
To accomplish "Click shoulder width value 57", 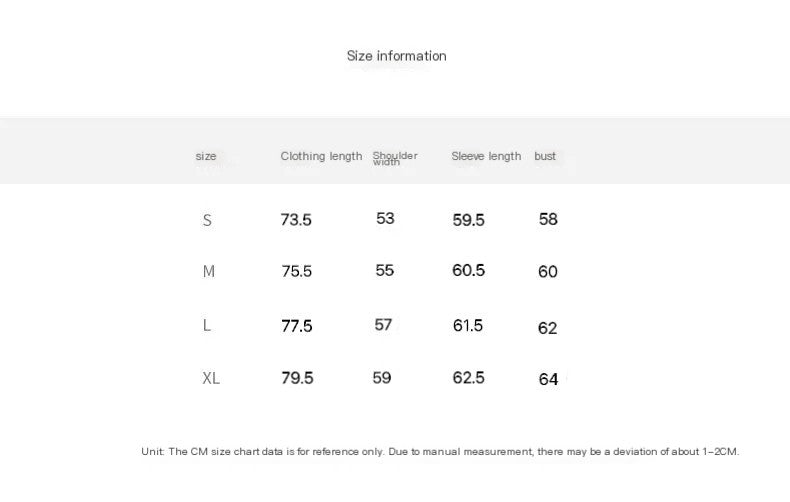I will point(383,325).
